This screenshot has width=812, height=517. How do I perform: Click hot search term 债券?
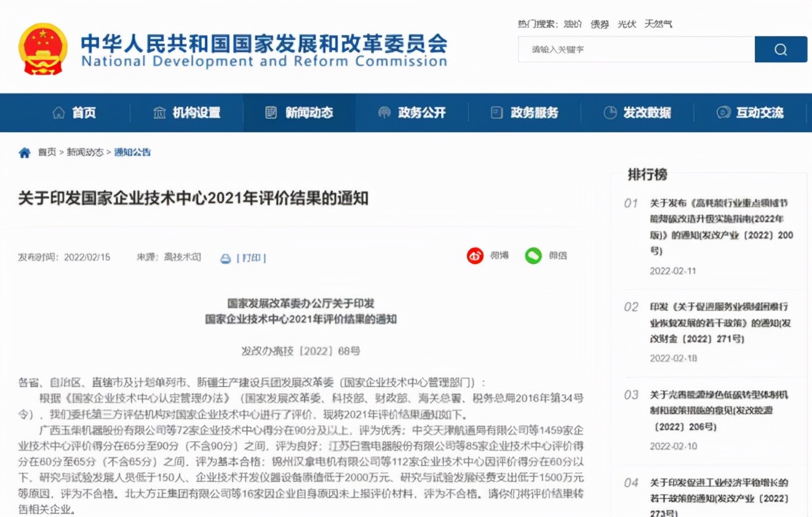click(600, 23)
